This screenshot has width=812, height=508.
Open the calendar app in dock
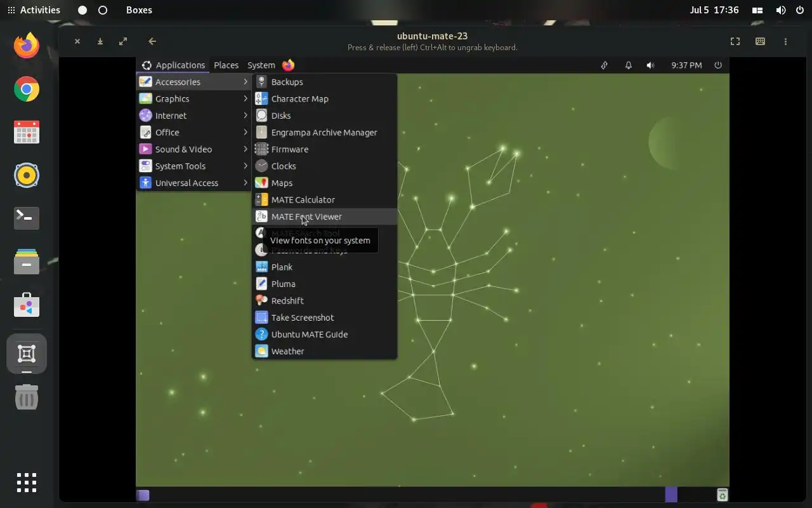tap(27, 132)
